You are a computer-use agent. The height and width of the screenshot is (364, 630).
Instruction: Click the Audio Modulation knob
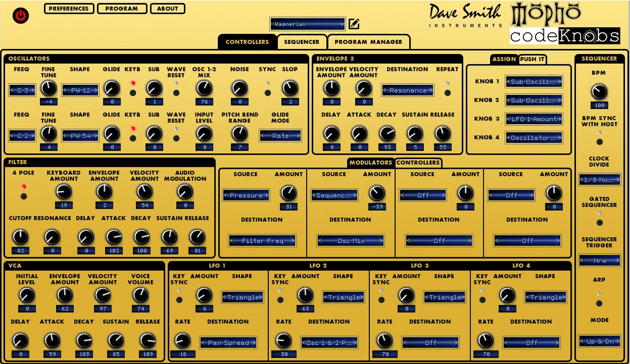click(x=185, y=192)
